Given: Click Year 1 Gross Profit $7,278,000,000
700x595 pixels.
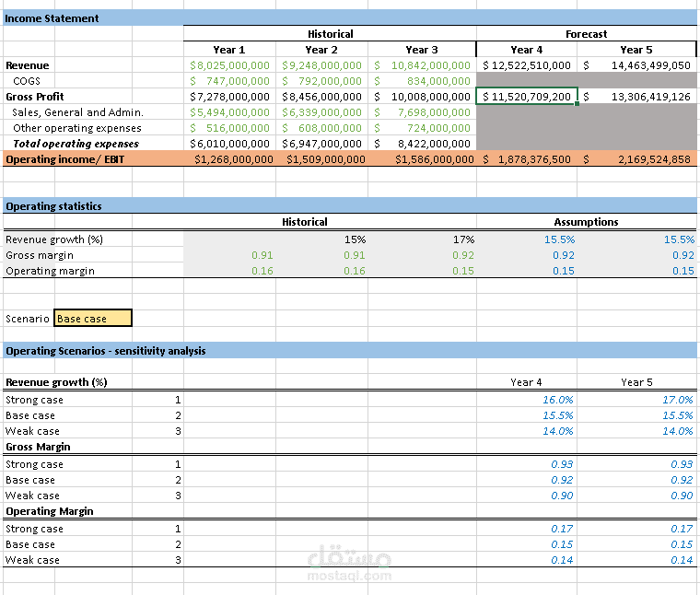Looking at the screenshot, I should pyautogui.click(x=229, y=97).
